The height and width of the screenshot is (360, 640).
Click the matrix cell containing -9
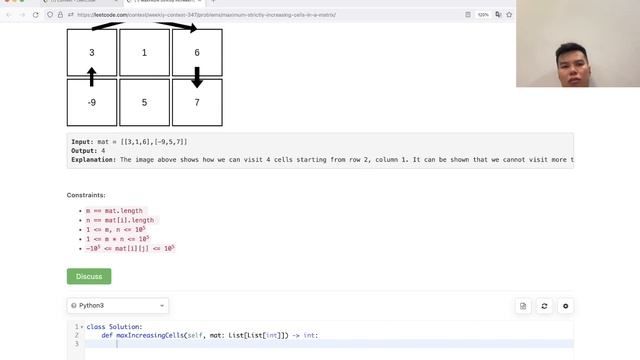[92, 102]
